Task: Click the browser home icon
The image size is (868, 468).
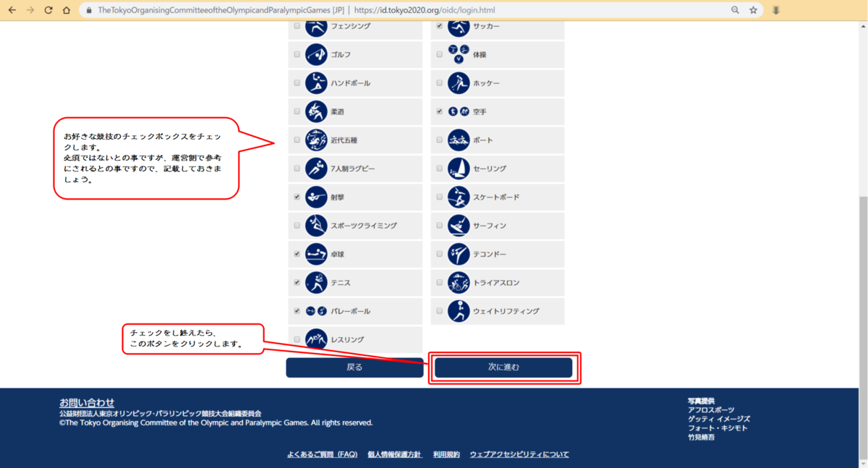Action: (x=67, y=10)
